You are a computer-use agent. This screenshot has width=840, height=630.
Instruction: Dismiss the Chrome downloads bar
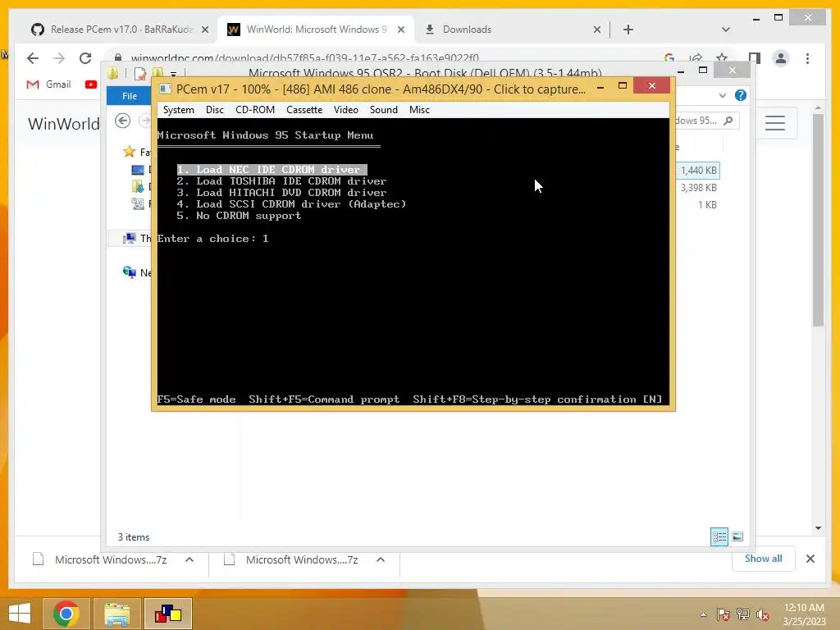click(x=810, y=559)
